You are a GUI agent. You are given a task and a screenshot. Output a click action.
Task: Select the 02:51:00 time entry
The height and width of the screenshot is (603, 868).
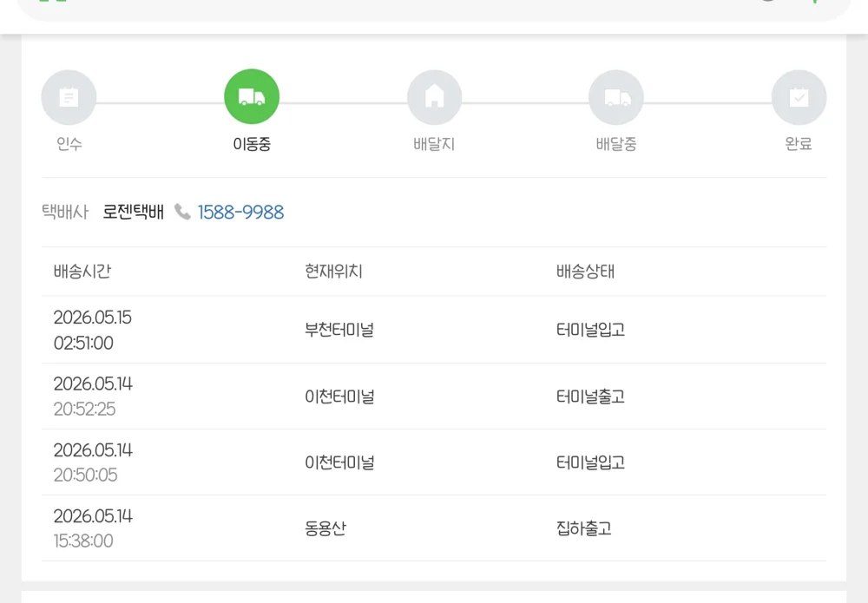pos(83,343)
